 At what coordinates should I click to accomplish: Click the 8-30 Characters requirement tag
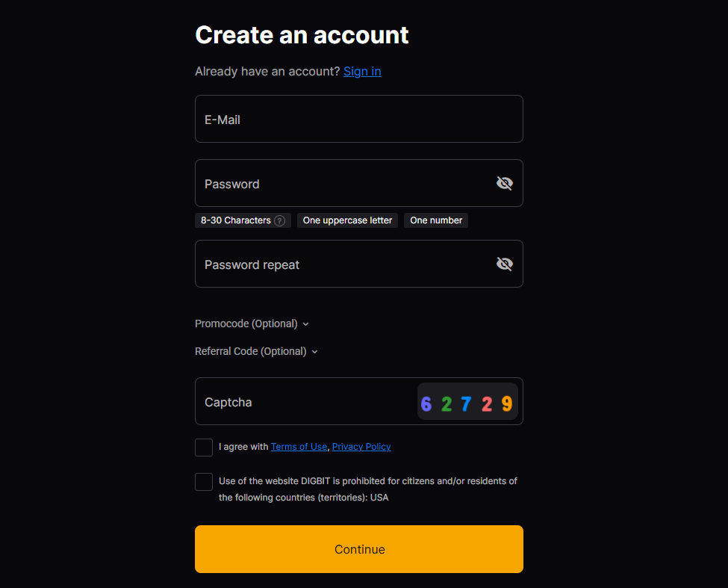[x=235, y=220]
